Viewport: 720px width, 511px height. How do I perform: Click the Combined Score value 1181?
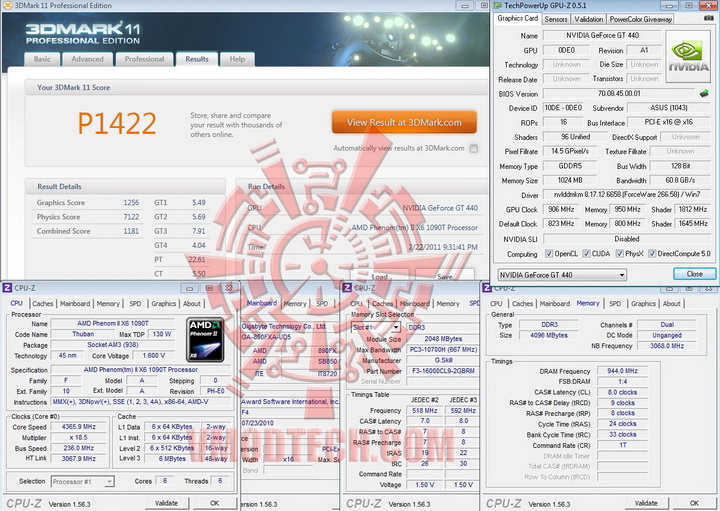click(x=131, y=231)
